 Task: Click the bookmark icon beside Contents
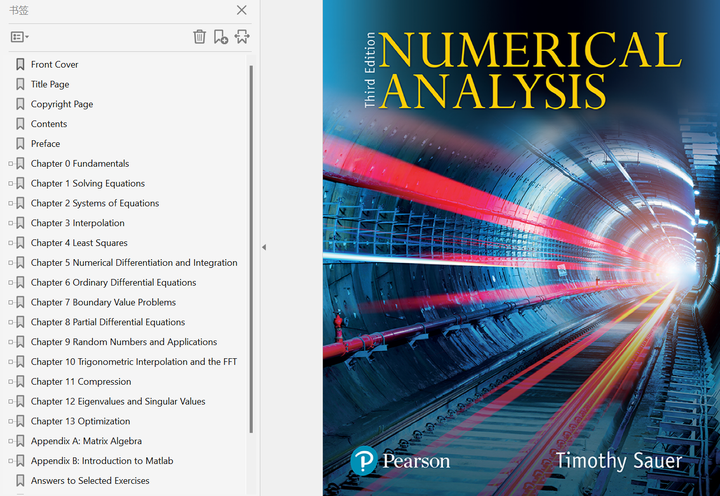[20, 124]
